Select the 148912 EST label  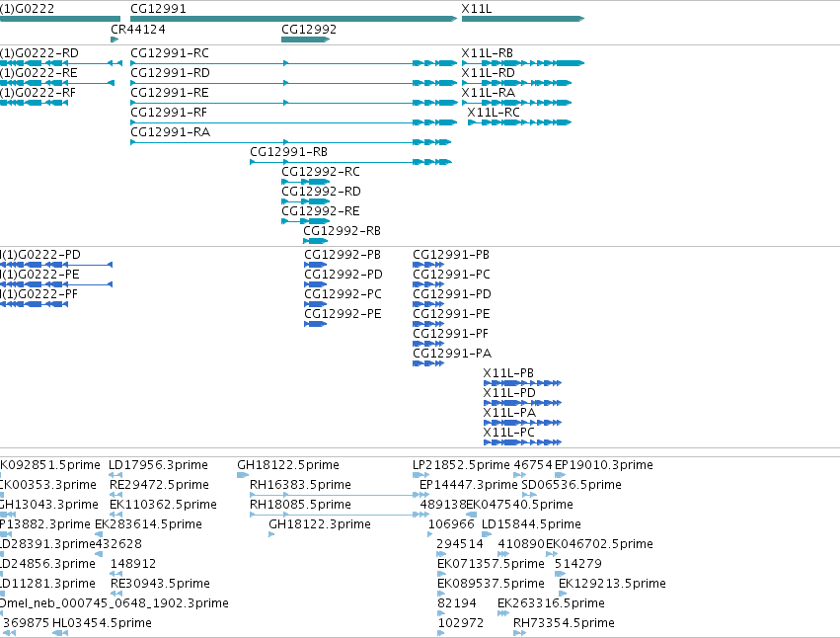click(x=133, y=565)
